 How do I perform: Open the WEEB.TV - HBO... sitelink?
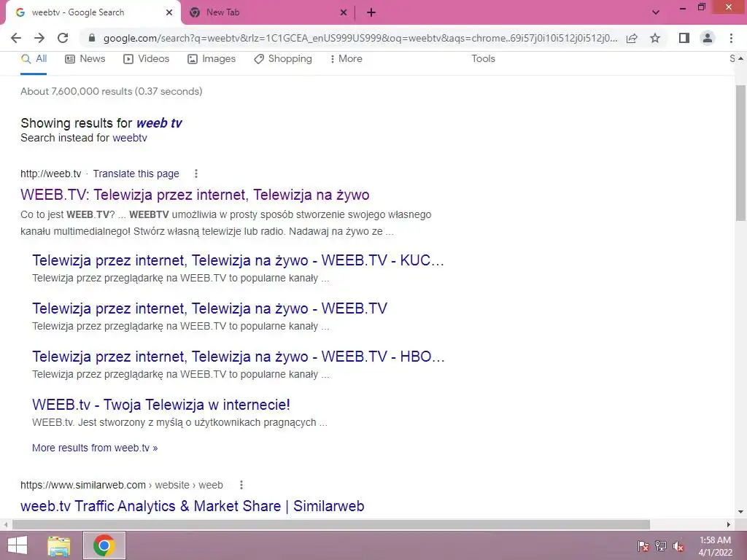[x=239, y=357]
